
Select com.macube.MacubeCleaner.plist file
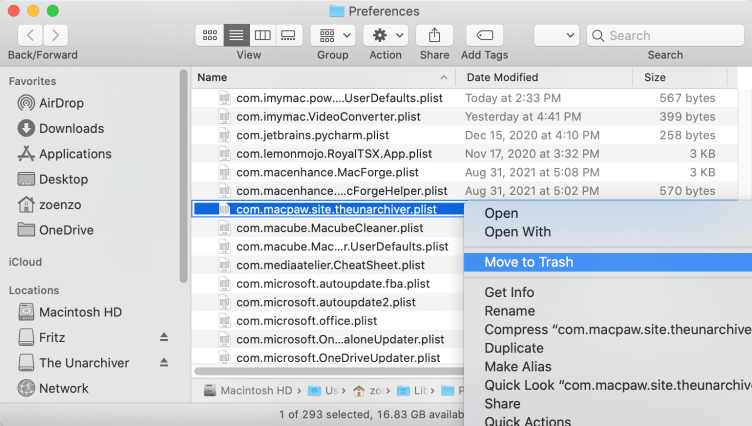[x=328, y=228]
